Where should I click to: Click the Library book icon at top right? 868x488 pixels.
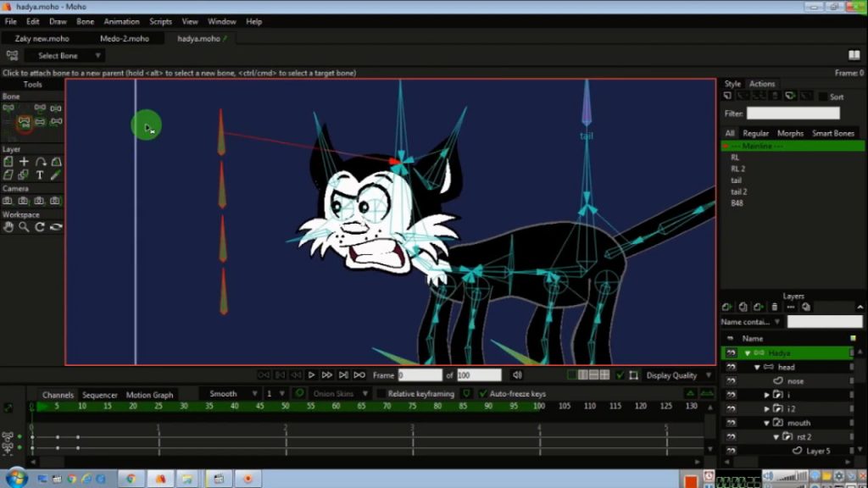coord(854,55)
